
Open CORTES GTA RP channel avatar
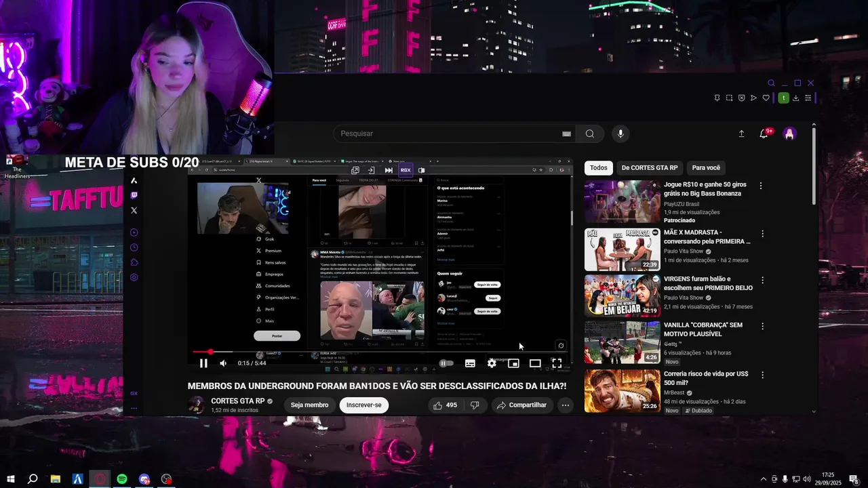point(197,405)
